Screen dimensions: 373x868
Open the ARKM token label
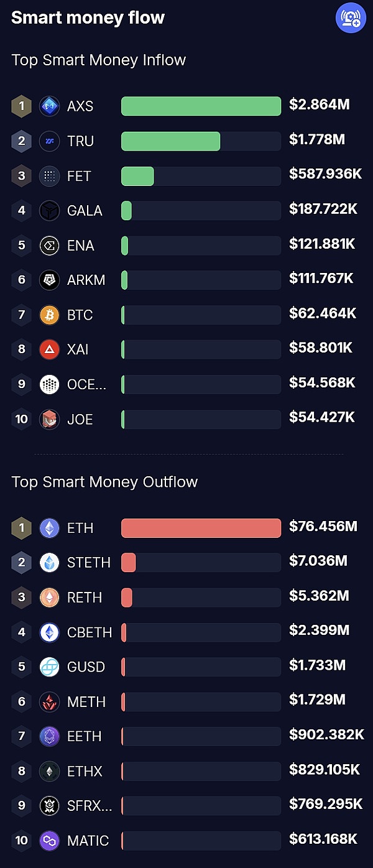pos(86,280)
